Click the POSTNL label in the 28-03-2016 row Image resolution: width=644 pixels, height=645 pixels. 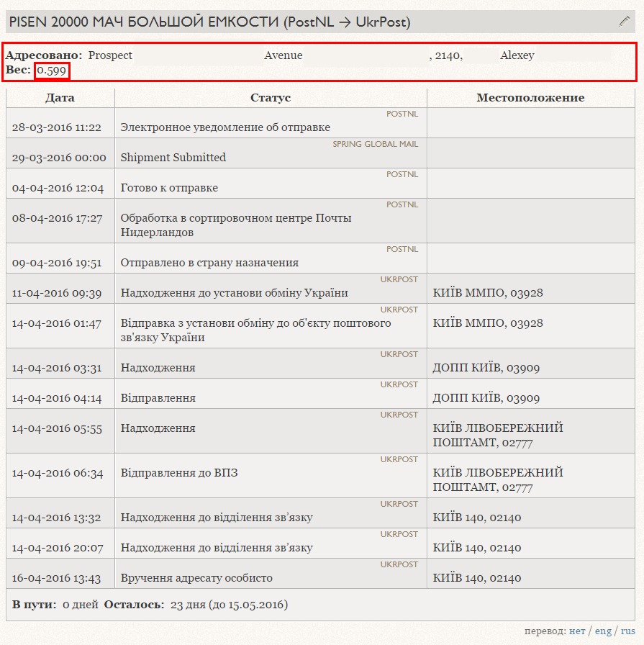(402, 114)
